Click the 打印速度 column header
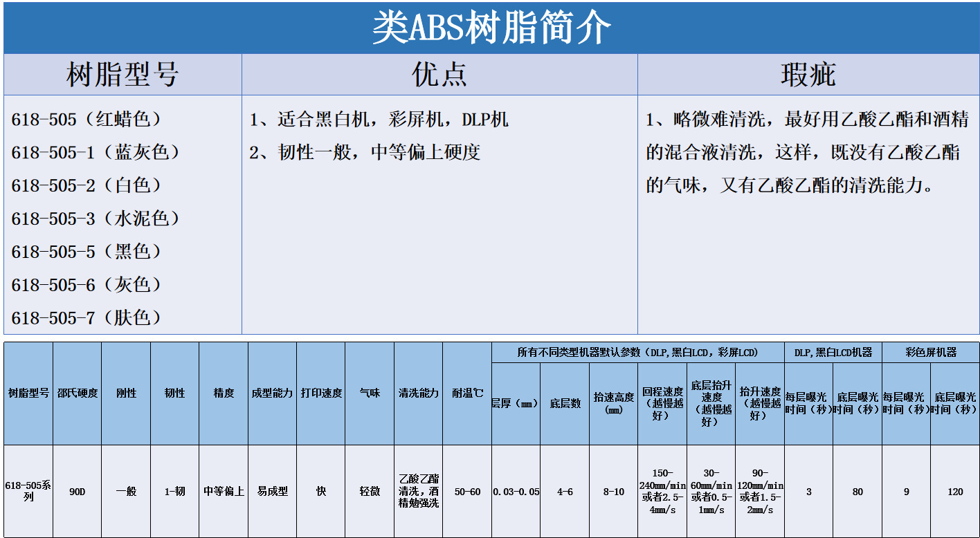This screenshot has width=980, height=538. point(321,393)
